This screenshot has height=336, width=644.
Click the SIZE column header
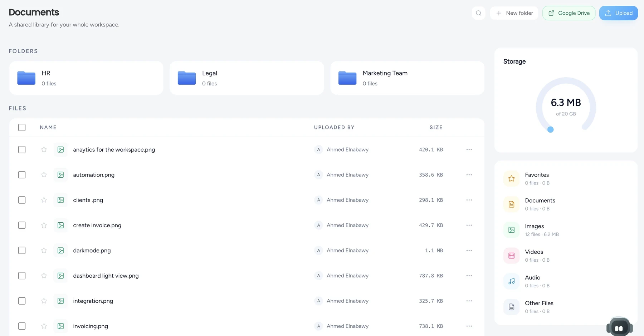[x=436, y=127]
